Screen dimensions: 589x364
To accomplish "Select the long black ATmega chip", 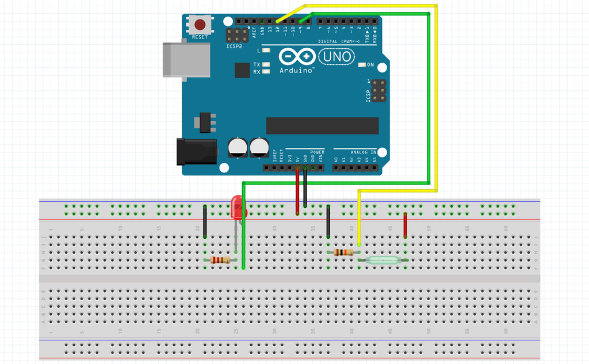I will click(x=322, y=125).
